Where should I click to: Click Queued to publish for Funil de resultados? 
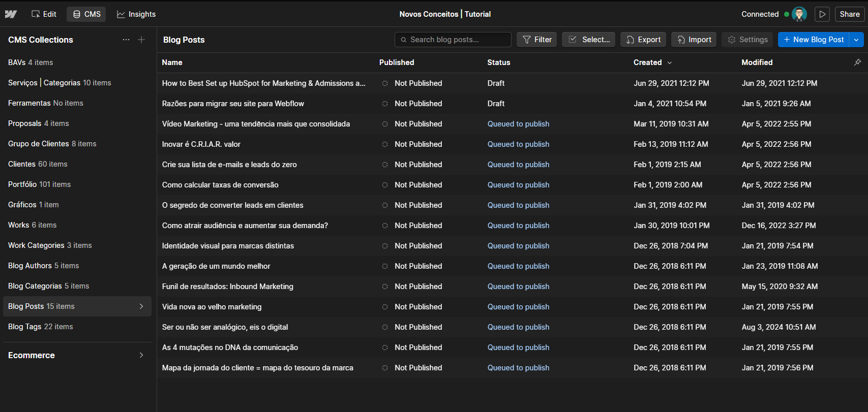pyautogui.click(x=518, y=287)
